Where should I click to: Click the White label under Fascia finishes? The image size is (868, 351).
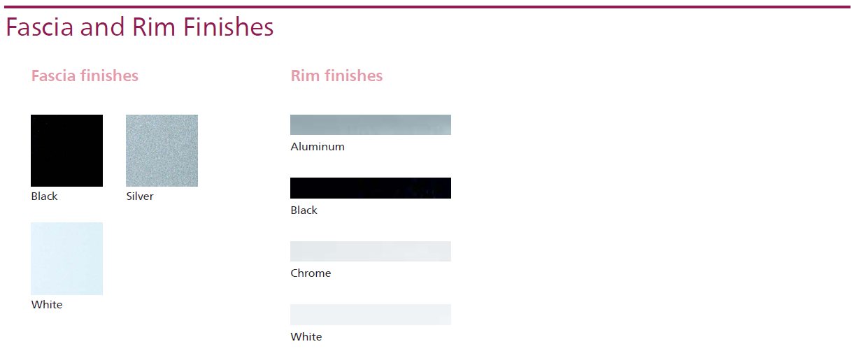coord(47,305)
